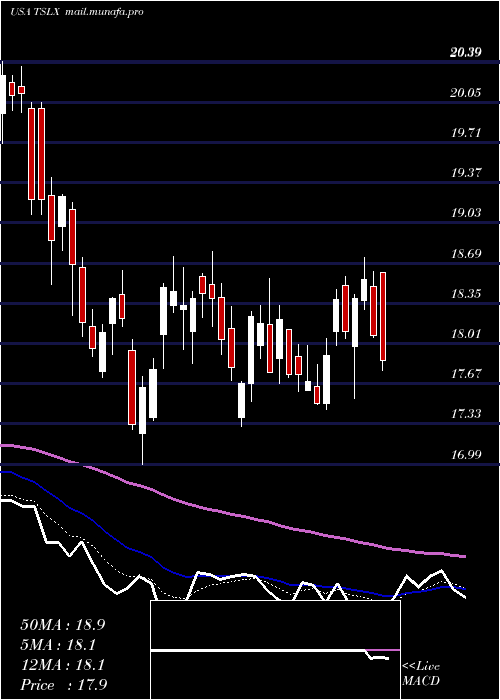Image resolution: width=500 pixels, height=700 pixels.
Task: Click the 20.05 price axis label
Action: click(466, 93)
